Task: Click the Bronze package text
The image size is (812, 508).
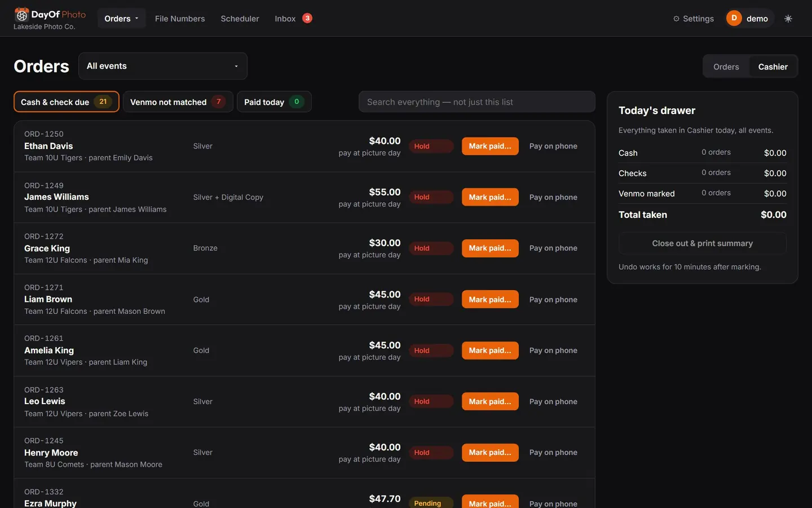Action: pyautogui.click(x=205, y=248)
